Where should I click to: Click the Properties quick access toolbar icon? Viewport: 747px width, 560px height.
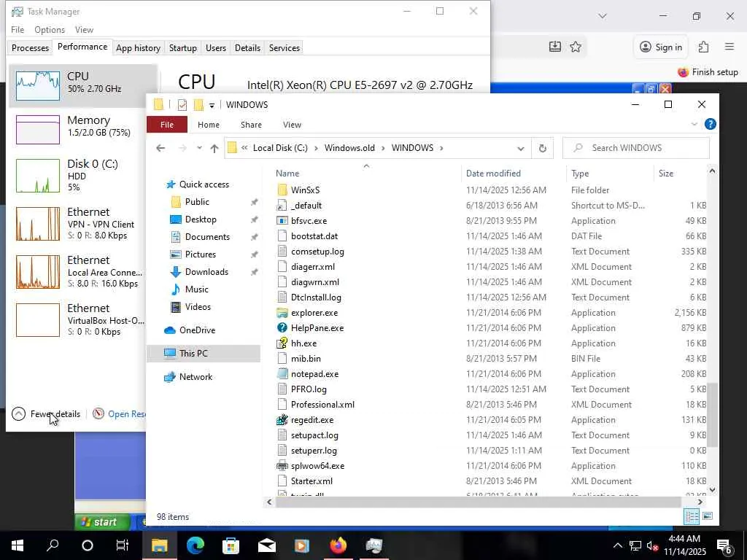click(x=182, y=105)
